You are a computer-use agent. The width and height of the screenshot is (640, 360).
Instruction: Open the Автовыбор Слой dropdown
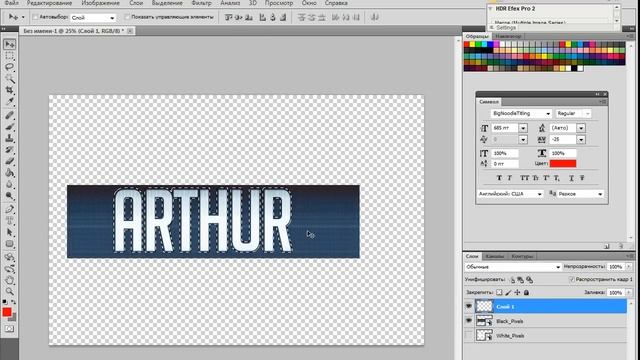93,18
